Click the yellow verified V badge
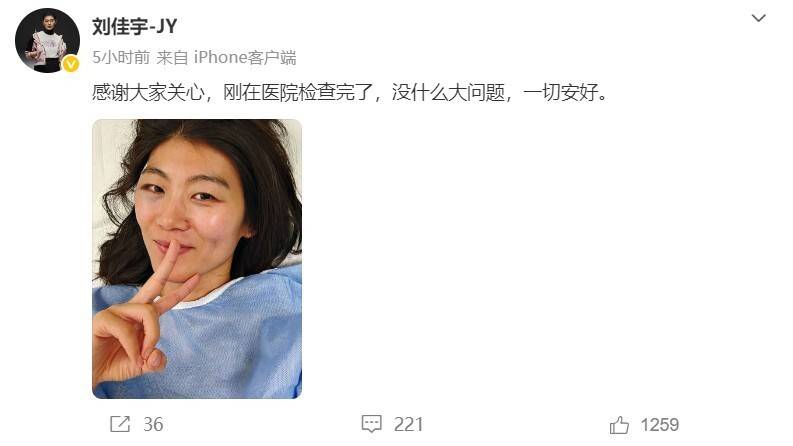793x446 pixels. click(x=70, y=64)
